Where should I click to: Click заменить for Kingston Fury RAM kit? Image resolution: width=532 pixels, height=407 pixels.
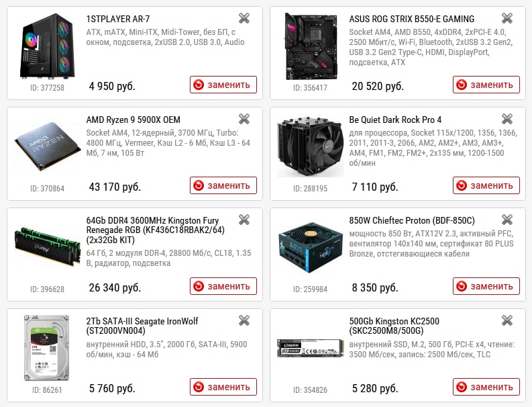tap(223, 286)
